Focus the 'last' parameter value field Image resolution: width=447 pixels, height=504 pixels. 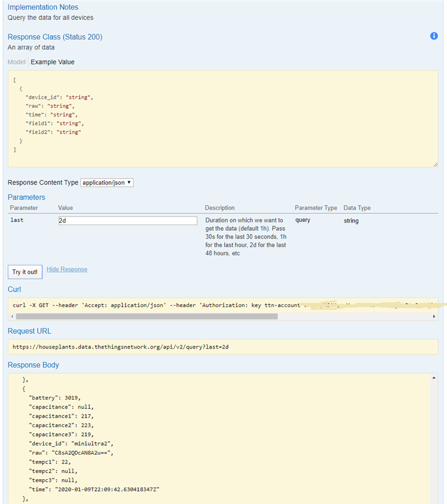pos(127,221)
